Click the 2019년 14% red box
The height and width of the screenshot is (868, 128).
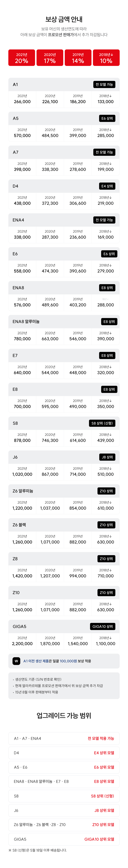click(x=78, y=58)
